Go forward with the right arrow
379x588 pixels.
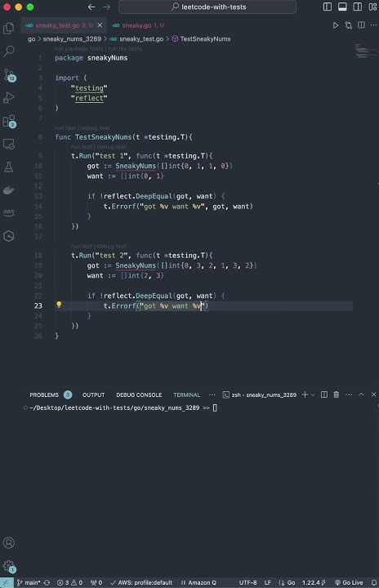coord(106,7)
